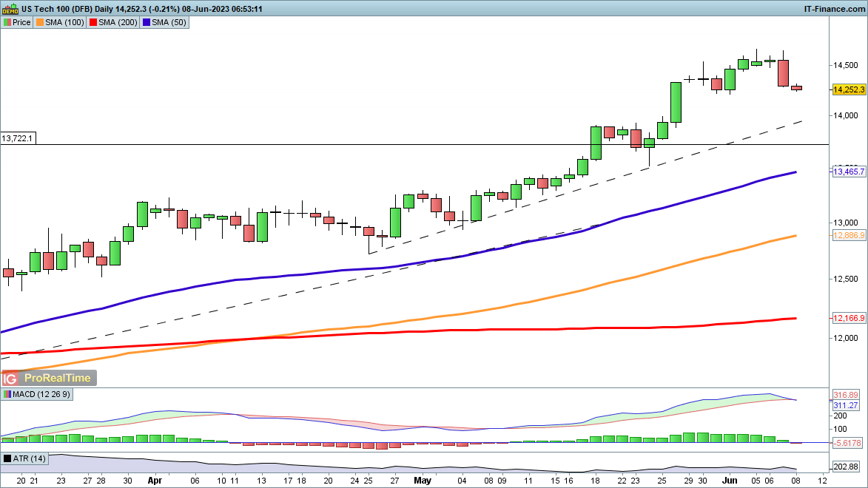This screenshot has height=488, width=868.
Task: Click the 12,000 price axis label
Action: [x=846, y=338]
